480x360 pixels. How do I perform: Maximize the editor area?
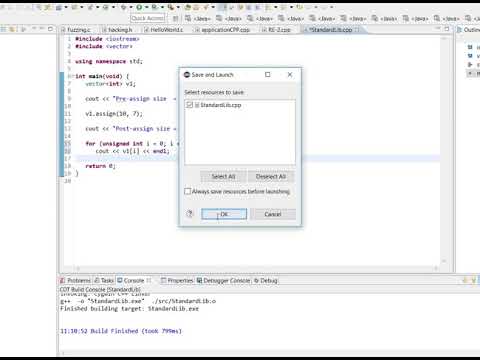click(447, 29)
